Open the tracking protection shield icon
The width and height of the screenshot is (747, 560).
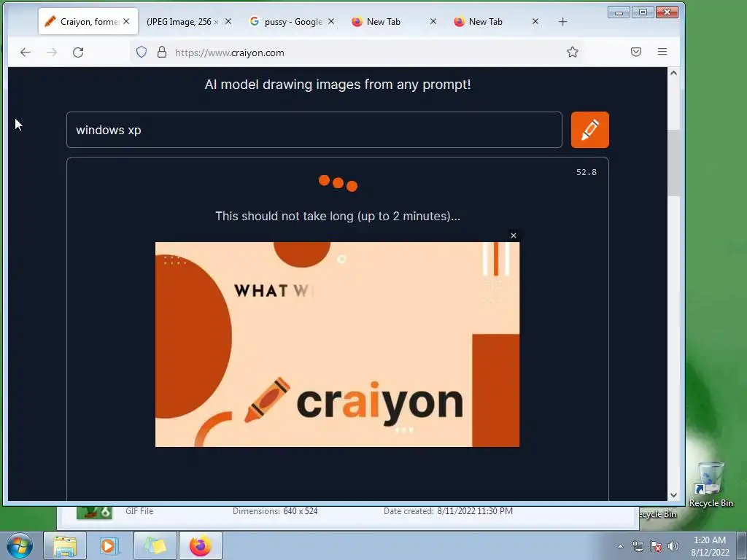pyautogui.click(x=142, y=52)
